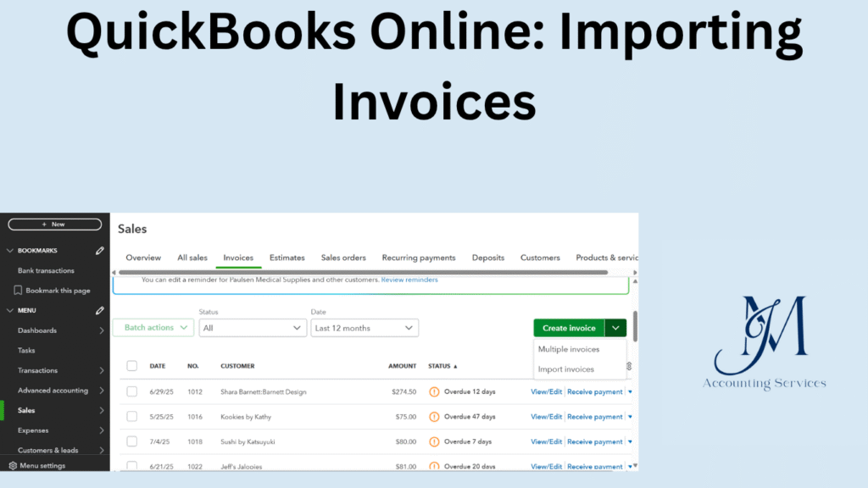Click the vertical scrollbar of the invoice list

coord(635,326)
